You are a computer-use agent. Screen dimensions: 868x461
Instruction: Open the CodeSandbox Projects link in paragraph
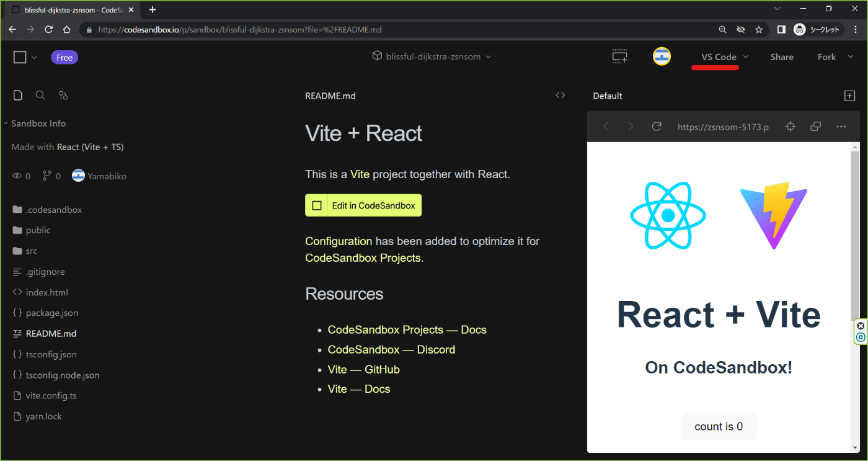363,257
